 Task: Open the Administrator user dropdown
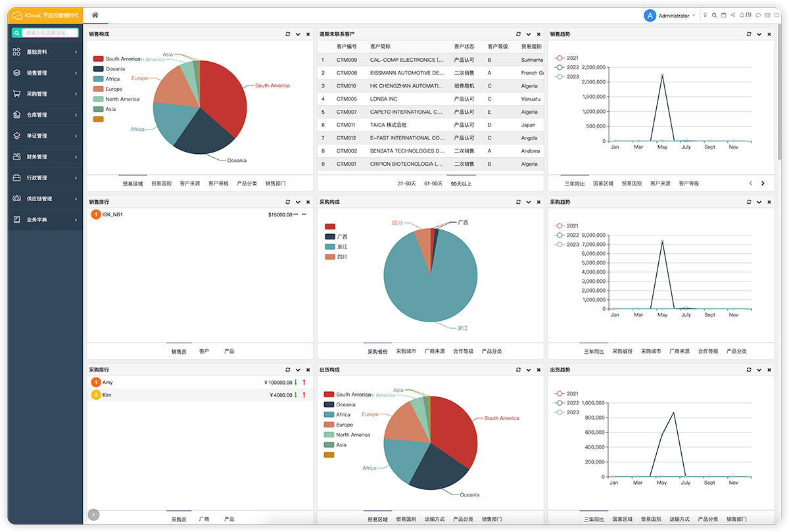tap(669, 16)
